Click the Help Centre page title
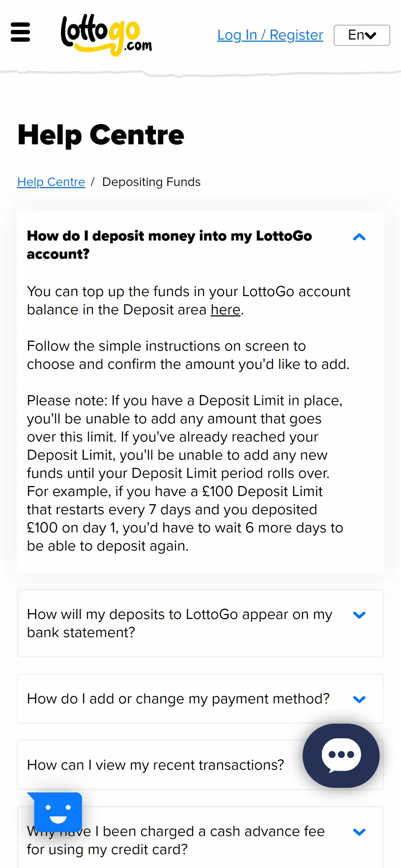The image size is (401, 868). 101,135
